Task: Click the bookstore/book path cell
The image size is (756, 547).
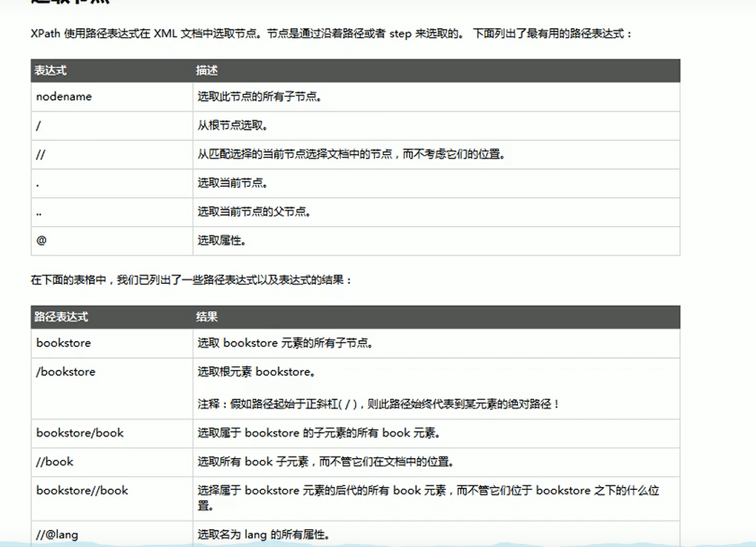Action: (79, 433)
